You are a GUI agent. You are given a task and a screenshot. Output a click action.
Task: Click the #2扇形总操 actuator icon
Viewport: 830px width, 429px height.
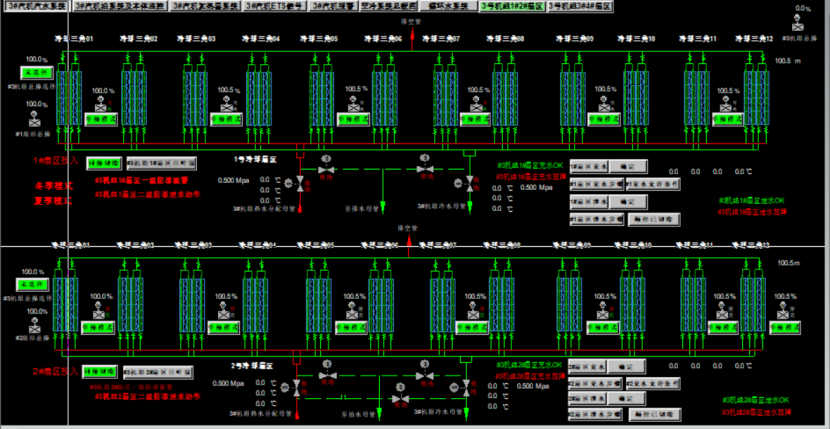coord(35,325)
